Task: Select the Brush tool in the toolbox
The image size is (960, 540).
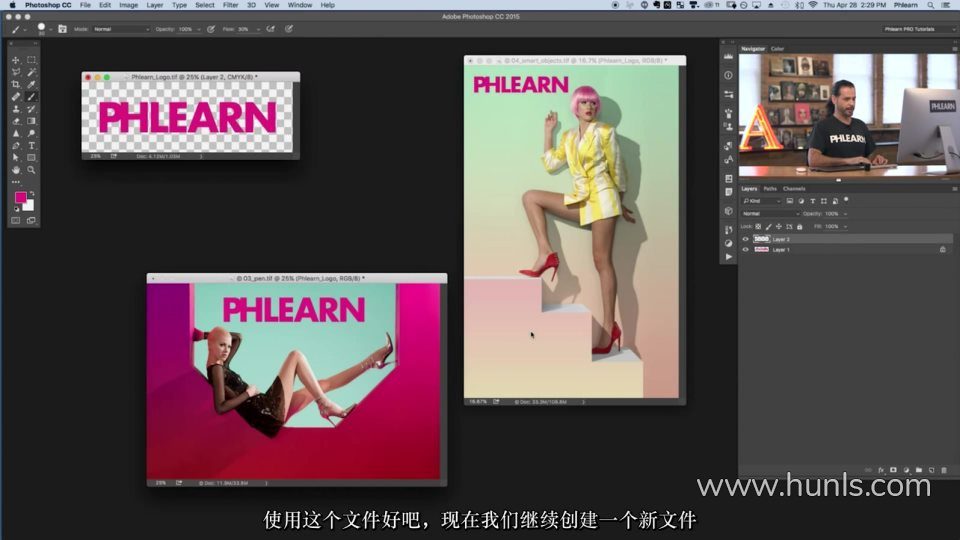Action: click(31, 97)
